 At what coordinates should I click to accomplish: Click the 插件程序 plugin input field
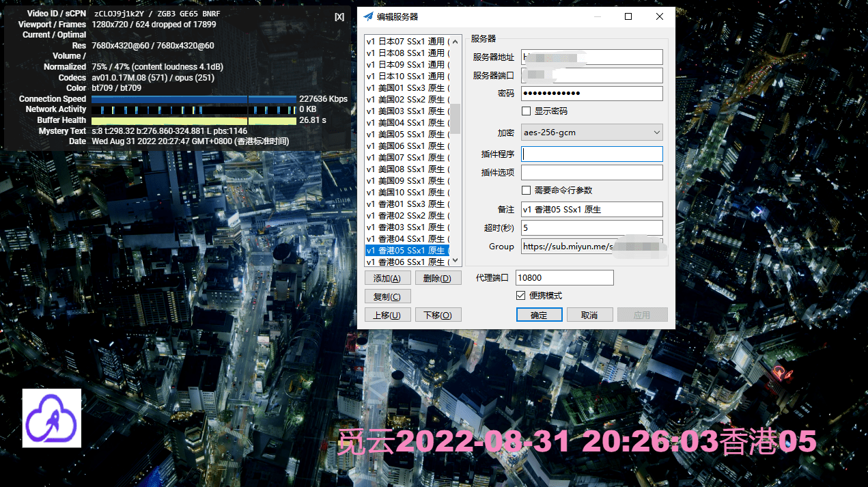591,154
